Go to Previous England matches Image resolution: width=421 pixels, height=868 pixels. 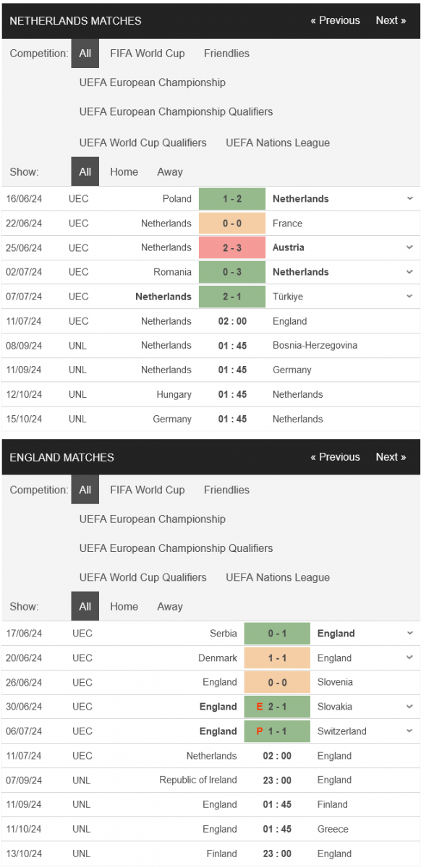pyautogui.click(x=335, y=457)
